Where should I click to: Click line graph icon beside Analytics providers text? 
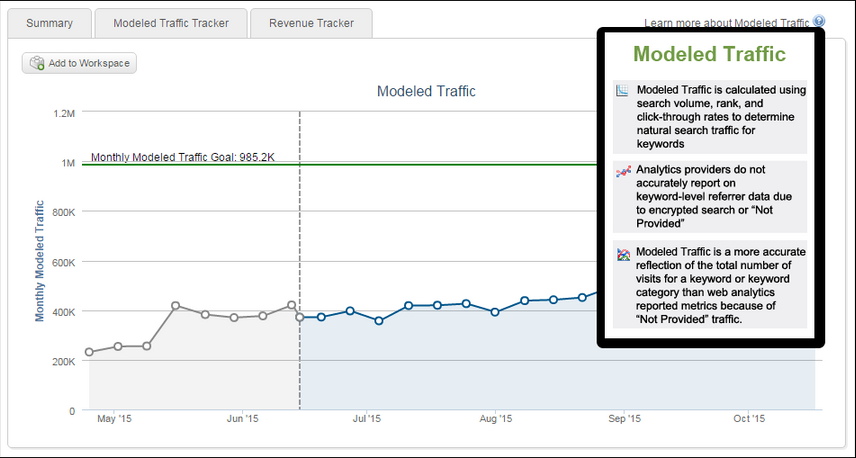click(x=623, y=171)
